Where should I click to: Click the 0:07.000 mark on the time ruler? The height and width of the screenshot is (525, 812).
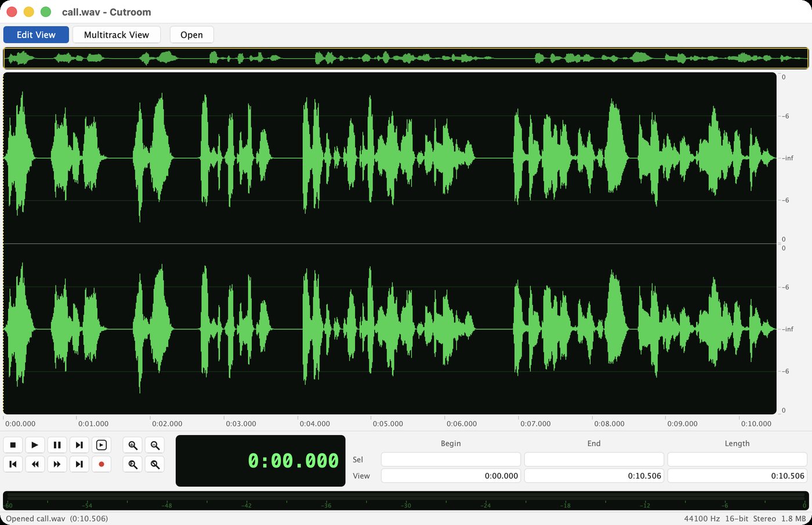pos(535,424)
